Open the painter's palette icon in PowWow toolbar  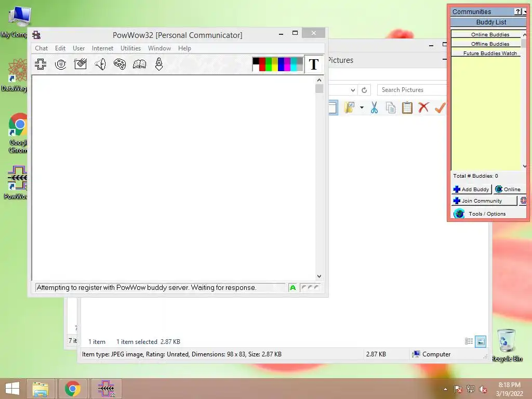(119, 64)
